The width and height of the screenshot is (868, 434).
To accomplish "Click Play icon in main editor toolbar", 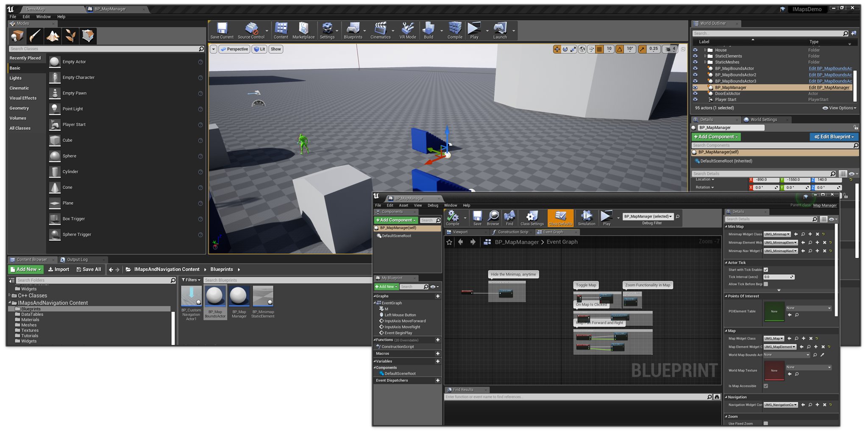I will 474,31.
